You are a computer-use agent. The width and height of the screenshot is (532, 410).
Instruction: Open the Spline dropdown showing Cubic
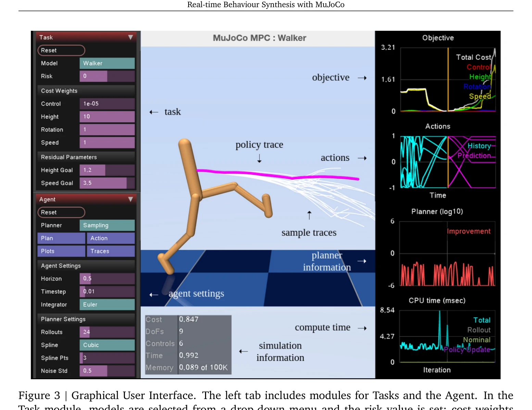point(107,345)
